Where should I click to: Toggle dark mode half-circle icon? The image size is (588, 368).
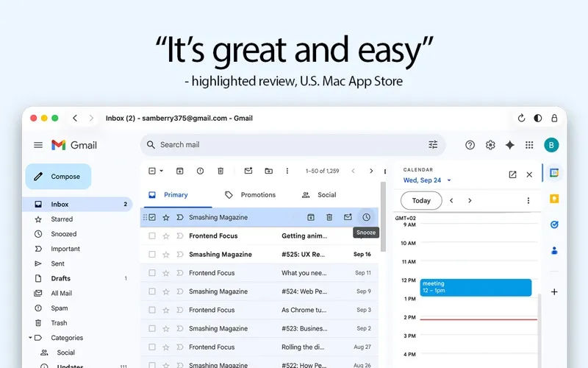[x=538, y=118]
